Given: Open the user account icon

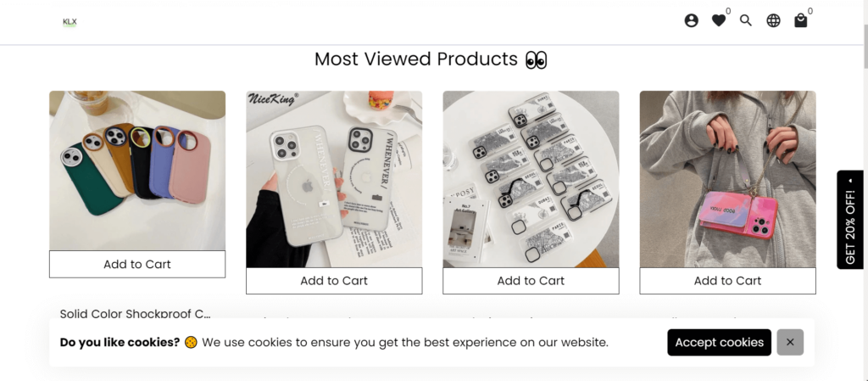Looking at the screenshot, I should pos(691,21).
